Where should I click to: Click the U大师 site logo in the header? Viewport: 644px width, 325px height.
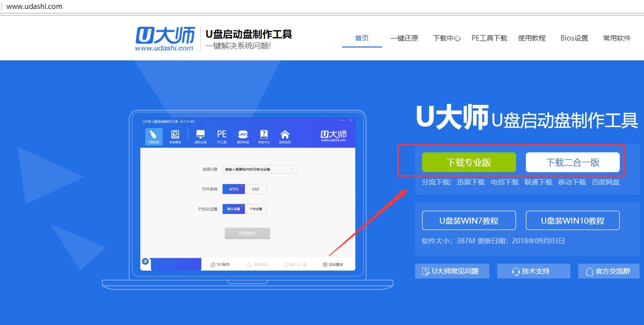(164, 39)
